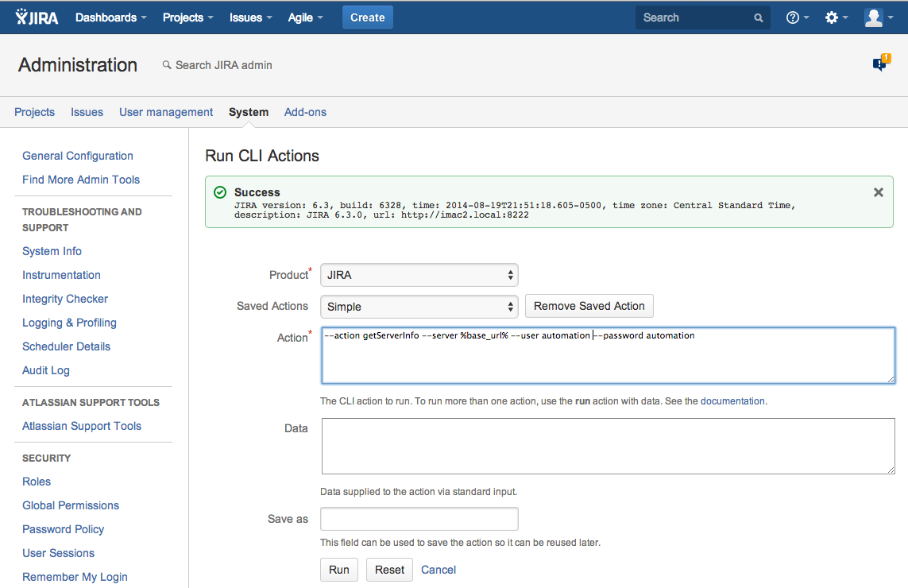Open Scheduler Details page
Screen dimensions: 908x588
tap(66, 346)
